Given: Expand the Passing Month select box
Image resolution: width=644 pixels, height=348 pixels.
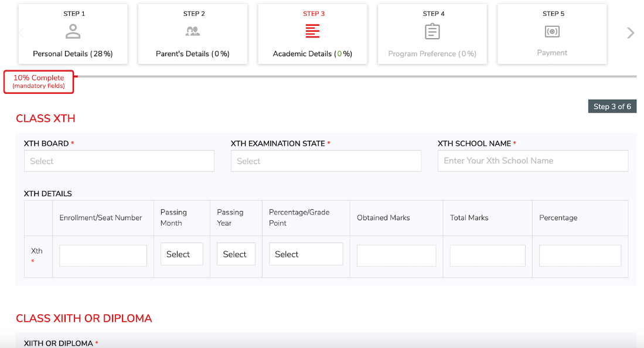Looking at the screenshot, I should 182,254.
